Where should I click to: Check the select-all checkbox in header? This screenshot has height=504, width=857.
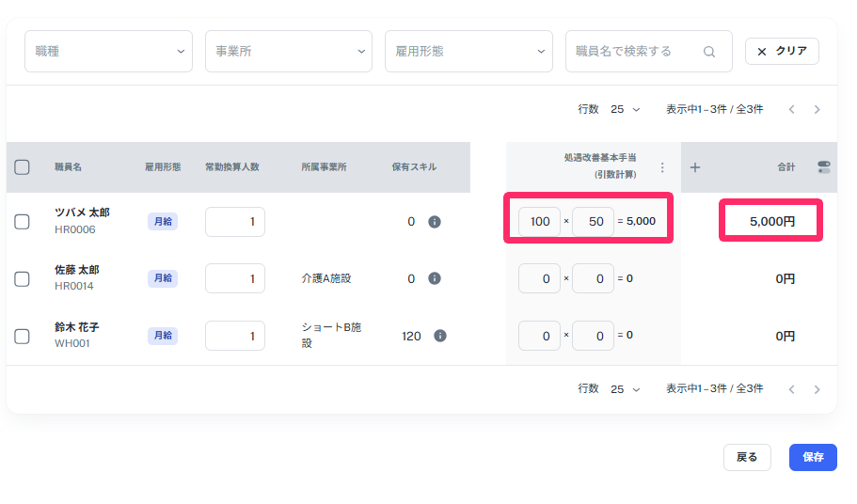coord(23,167)
